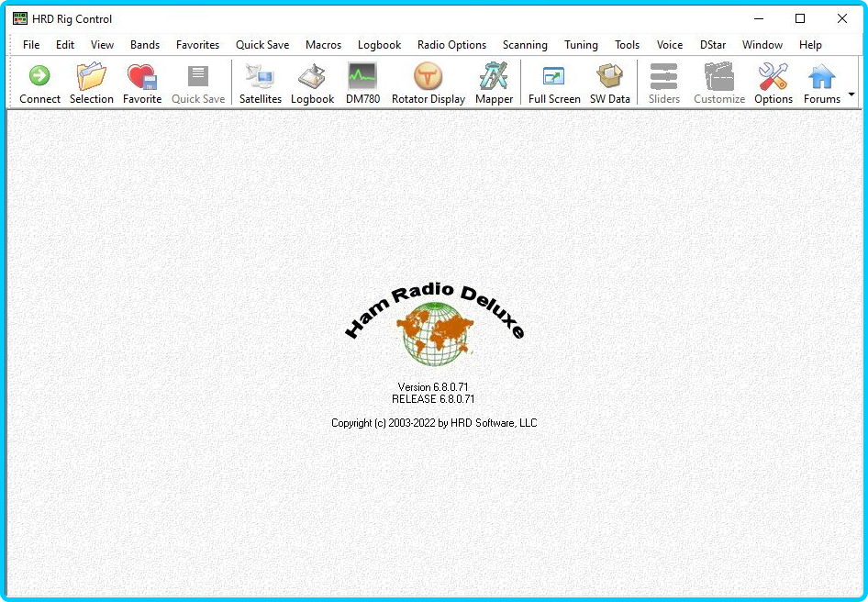Open the Bands menu
Viewport: 868px width, 602px height.
145,45
